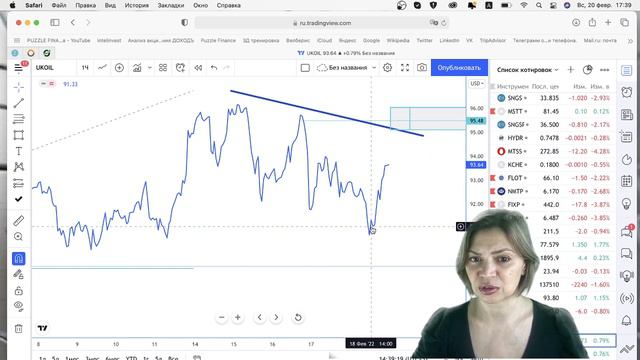The height and width of the screenshot is (360, 640).
Task: Redo the chart action
Action: [x=227, y=68]
